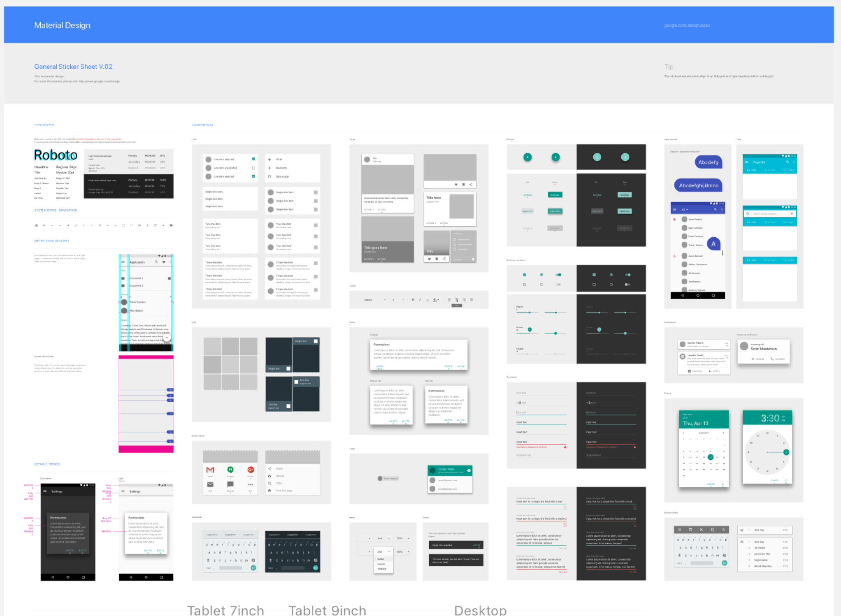Click the clock picker hand handle at 3
The height and width of the screenshot is (616, 841).
click(x=786, y=452)
